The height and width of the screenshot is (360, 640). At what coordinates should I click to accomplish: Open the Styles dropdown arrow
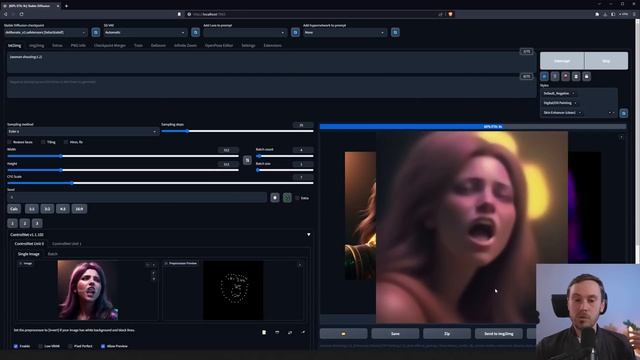click(x=613, y=113)
